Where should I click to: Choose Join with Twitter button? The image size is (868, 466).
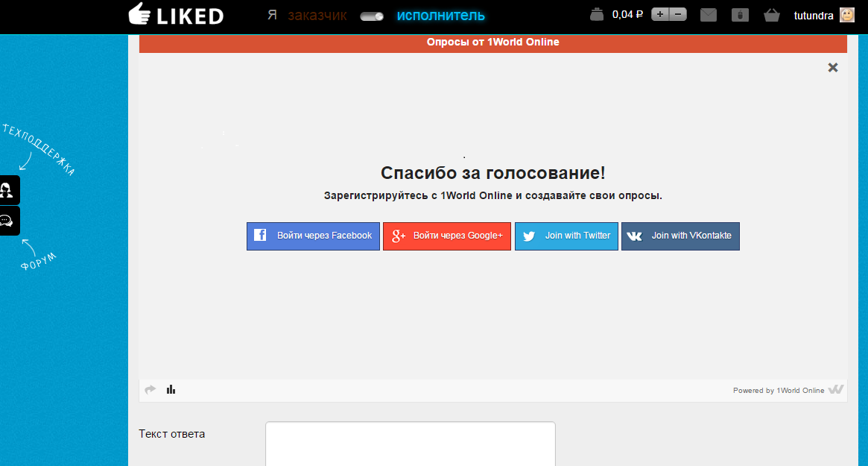[x=566, y=236]
